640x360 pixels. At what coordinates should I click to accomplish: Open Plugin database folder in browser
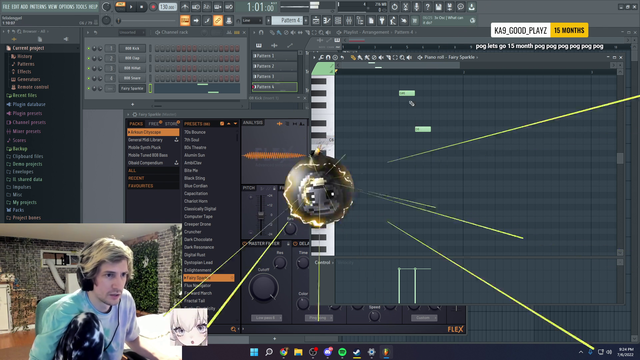pos(29,104)
